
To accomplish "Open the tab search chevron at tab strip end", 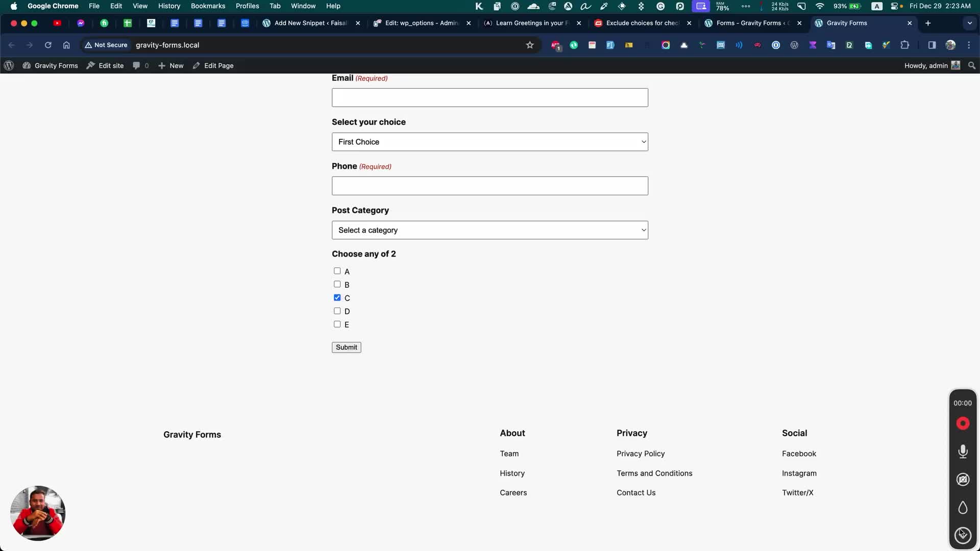I will (969, 23).
